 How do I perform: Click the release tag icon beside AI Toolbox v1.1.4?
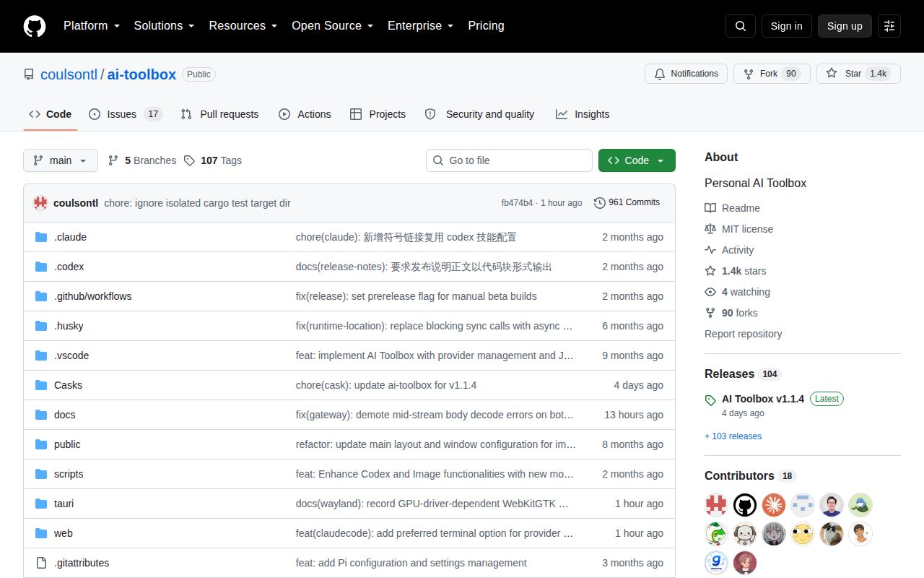tap(710, 400)
